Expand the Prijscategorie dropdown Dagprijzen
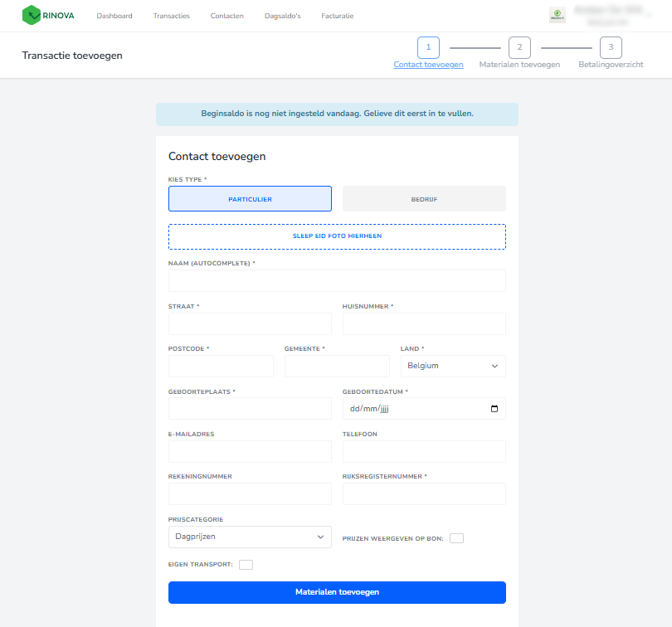 (x=250, y=537)
